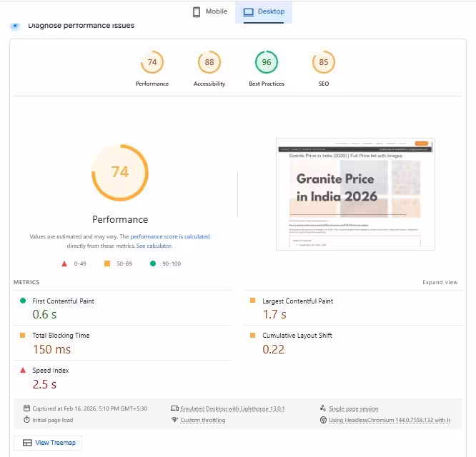Click the desktop monitor icon
The width and height of the screenshot is (476, 457).
[248, 12]
